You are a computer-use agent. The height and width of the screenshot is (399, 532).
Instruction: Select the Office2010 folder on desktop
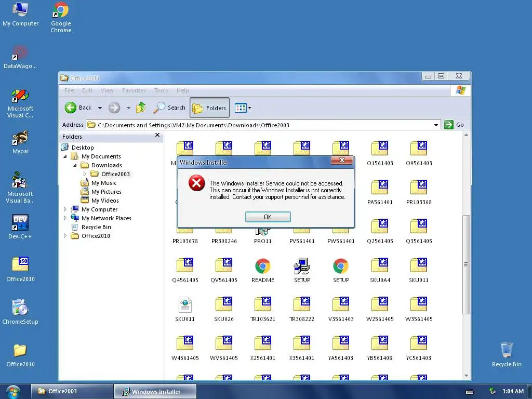coord(20,355)
